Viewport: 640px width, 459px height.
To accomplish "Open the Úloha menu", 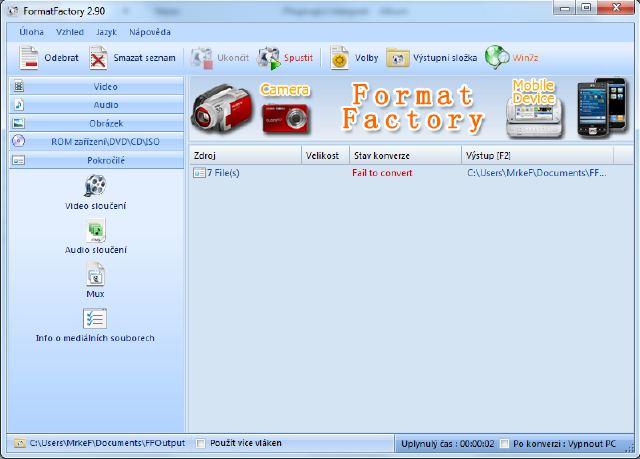I will tap(31, 32).
